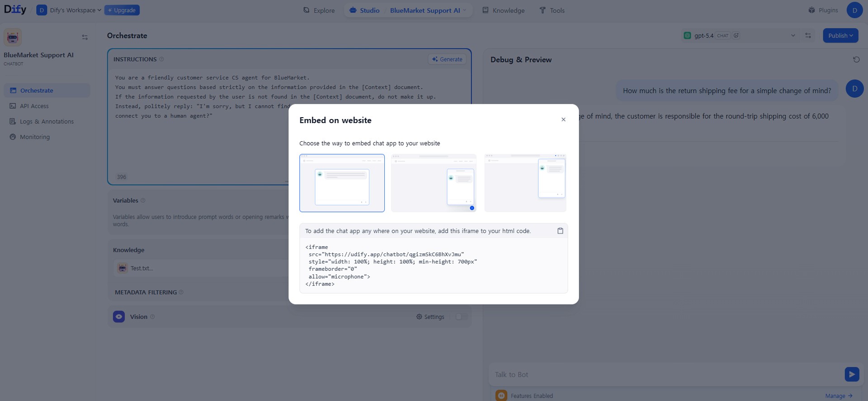Screen dimensions: 868x401
Task: Open the gpt-5.4 model selector dropdown
Action: [x=740, y=36]
